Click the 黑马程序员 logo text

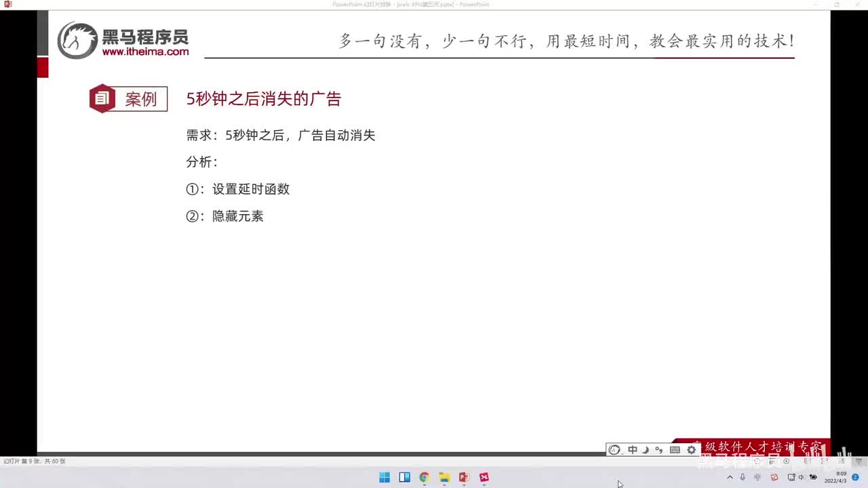(145, 36)
